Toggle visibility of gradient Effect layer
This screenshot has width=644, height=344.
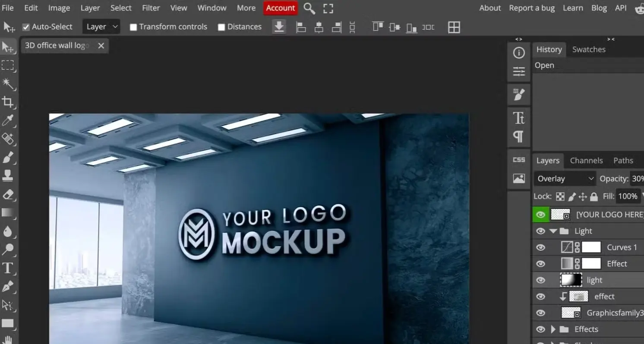pos(540,264)
